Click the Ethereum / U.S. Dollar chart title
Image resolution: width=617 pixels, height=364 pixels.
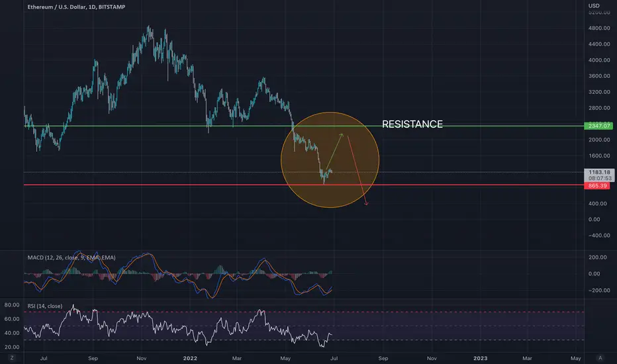[76, 7]
